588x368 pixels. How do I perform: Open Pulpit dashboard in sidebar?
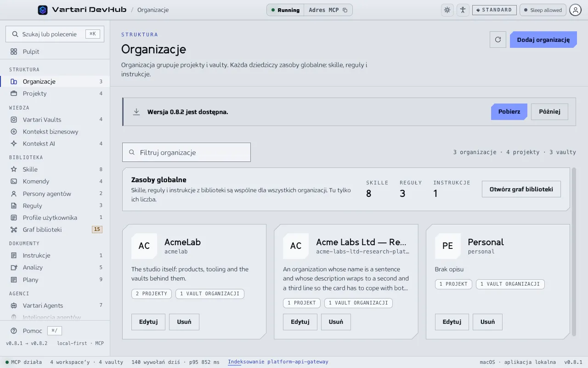coord(55,52)
